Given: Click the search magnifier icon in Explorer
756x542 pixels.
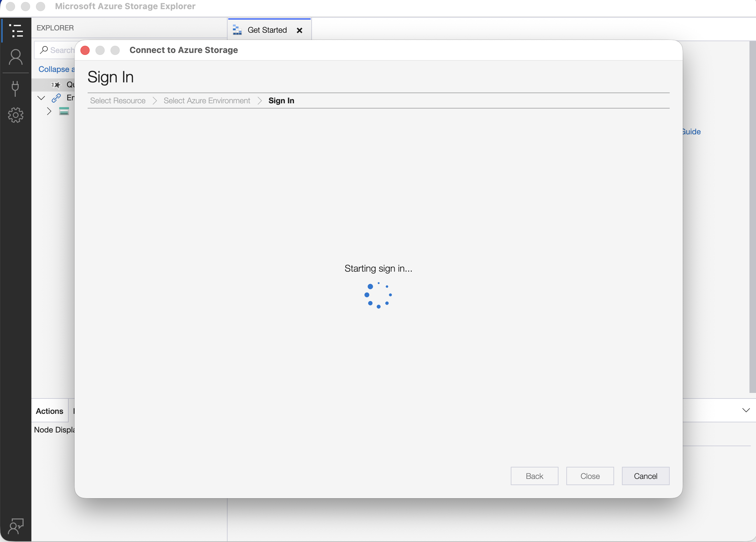Looking at the screenshot, I should (44, 50).
